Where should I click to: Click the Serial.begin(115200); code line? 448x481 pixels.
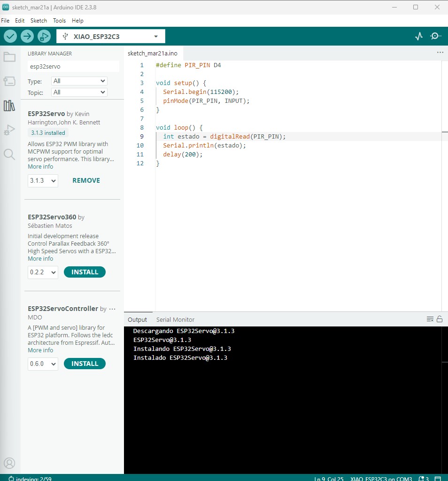(x=201, y=92)
